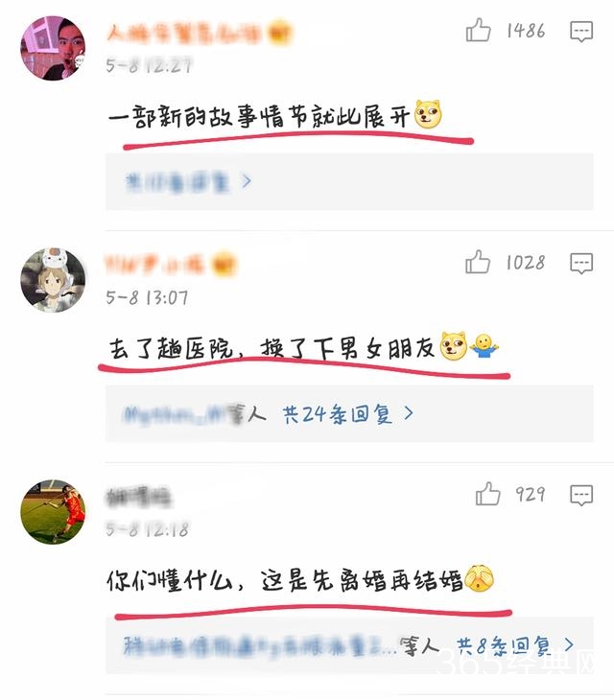Open the football player avatar profile
Viewport: 614px width, 700px height.
(x=53, y=512)
